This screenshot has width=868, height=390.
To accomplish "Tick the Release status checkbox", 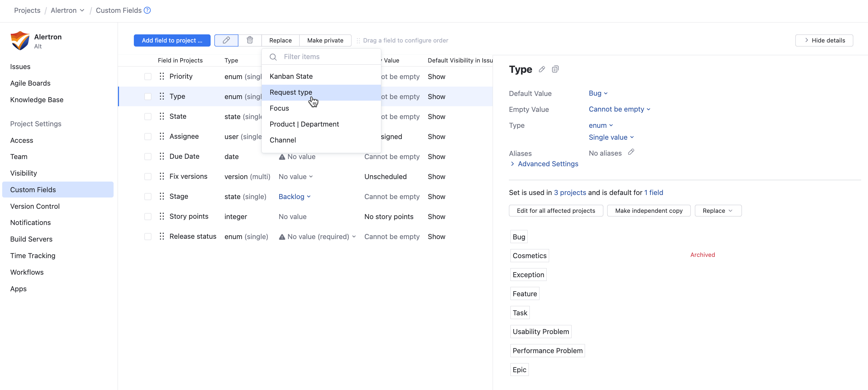I will click(x=148, y=237).
